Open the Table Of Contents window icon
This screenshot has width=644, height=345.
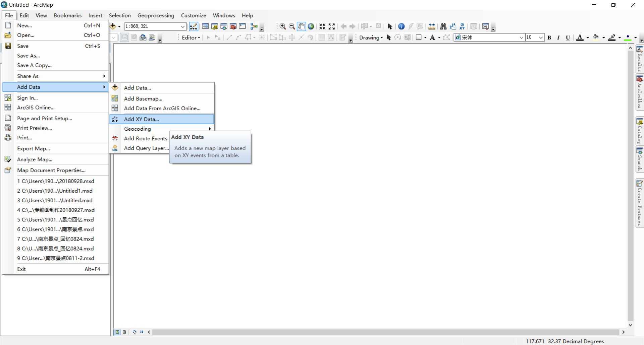click(205, 26)
